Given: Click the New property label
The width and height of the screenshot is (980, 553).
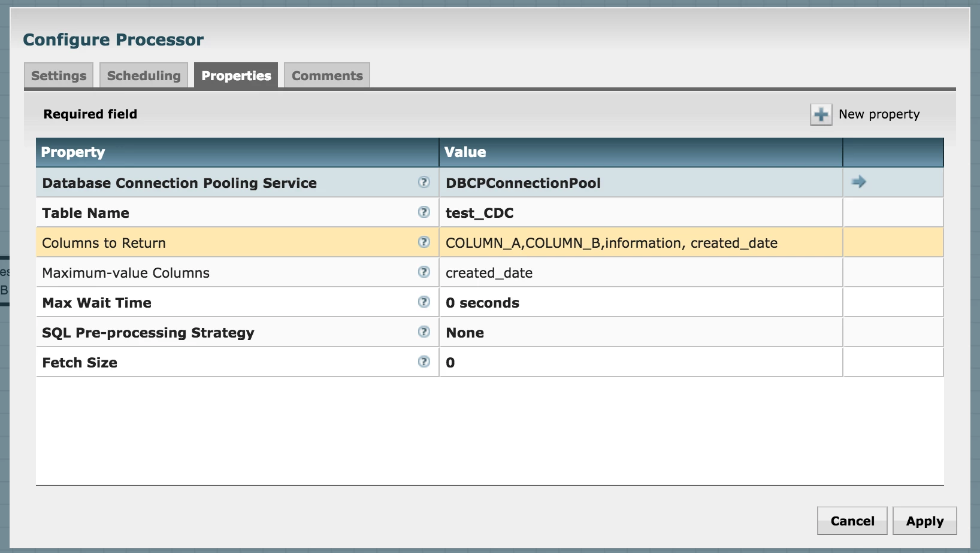Looking at the screenshot, I should [879, 114].
